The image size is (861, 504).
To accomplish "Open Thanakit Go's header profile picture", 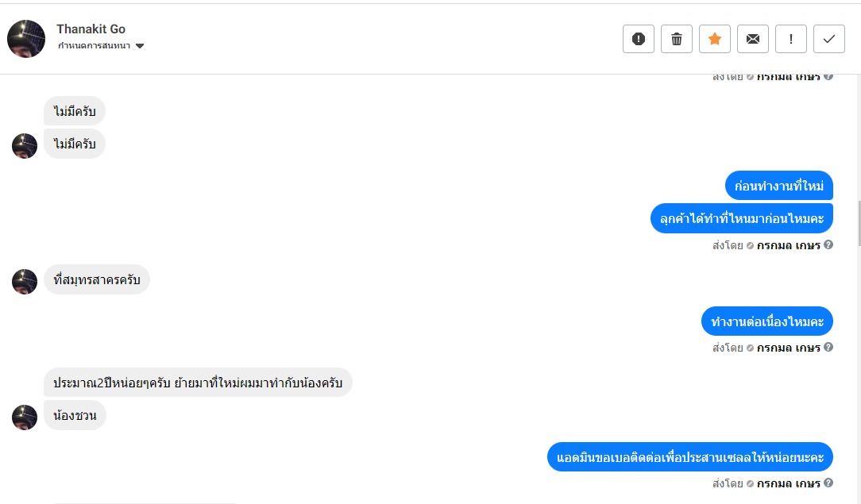I will [26, 39].
